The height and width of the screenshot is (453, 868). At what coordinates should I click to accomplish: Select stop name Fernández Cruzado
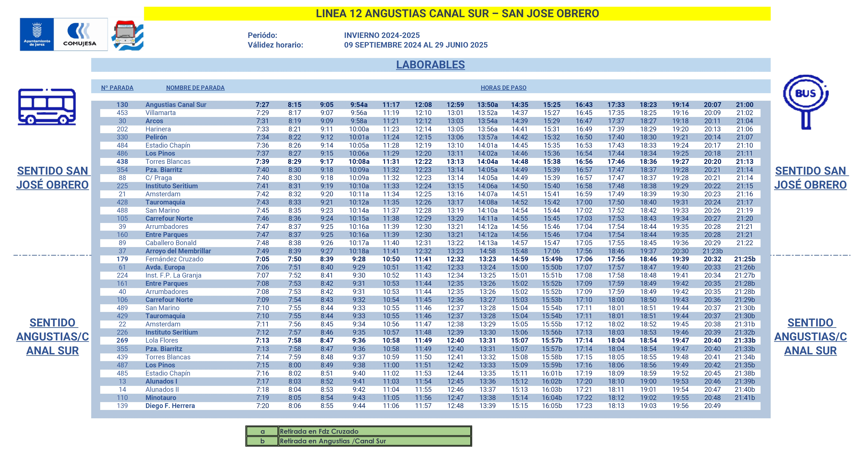click(x=174, y=259)
